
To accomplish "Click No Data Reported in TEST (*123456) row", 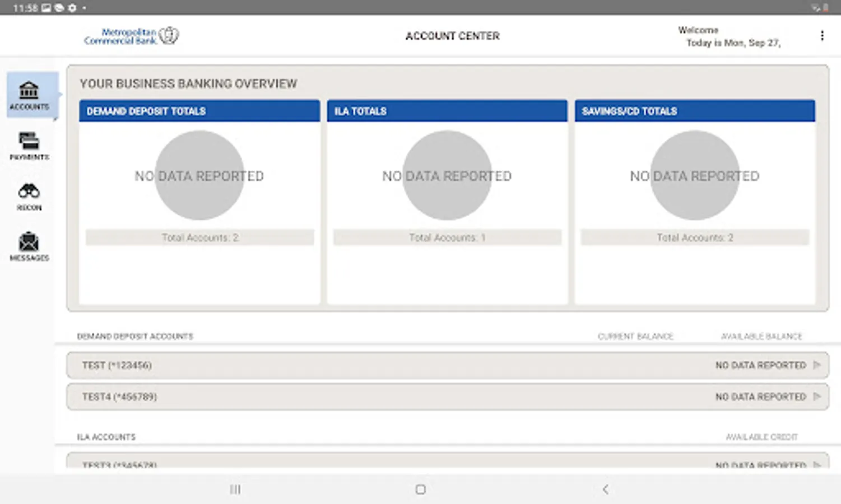I will coord(760,365).
